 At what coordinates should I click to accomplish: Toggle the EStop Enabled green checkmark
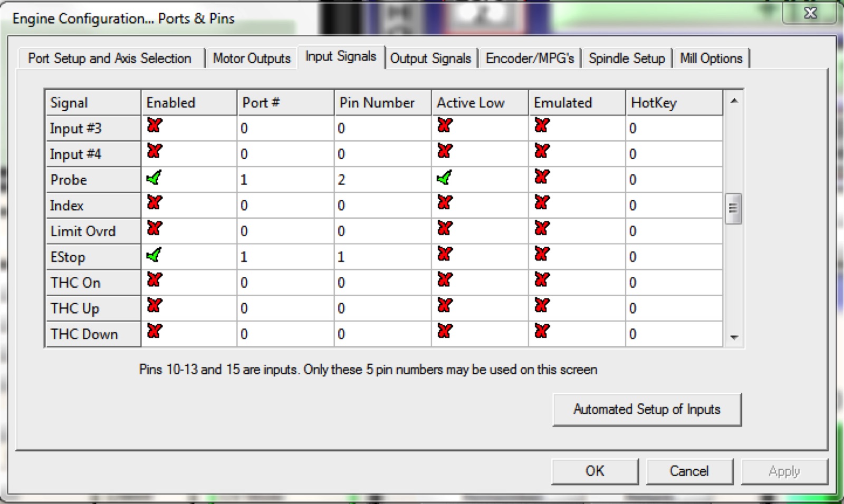[x=154, y=256]
